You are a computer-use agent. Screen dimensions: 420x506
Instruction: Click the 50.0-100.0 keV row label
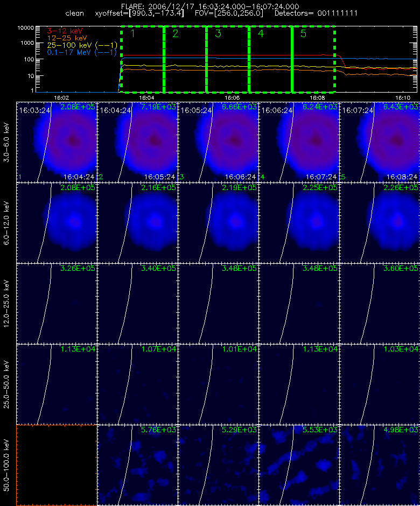(x=6, y=465)
